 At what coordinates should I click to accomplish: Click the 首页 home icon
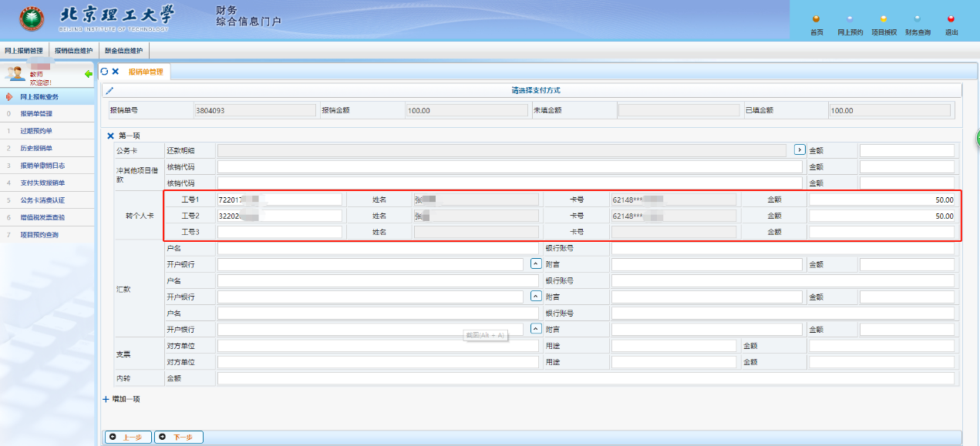817,20
